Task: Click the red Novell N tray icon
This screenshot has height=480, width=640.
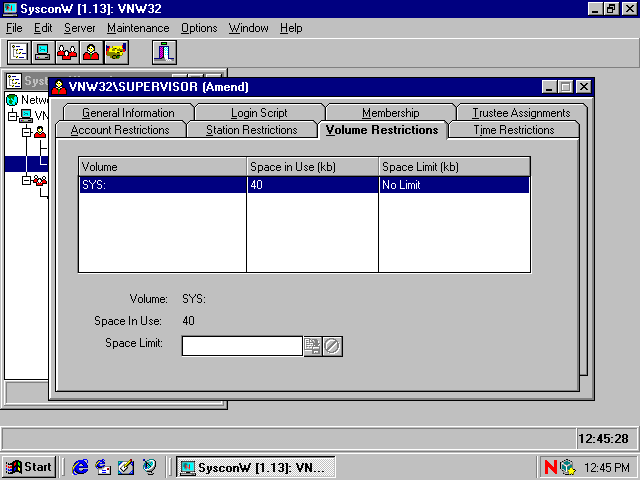Action: (551, 467)
